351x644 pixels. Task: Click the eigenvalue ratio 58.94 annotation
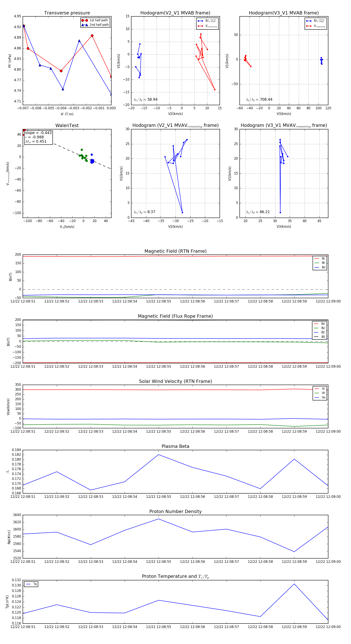click(x=146, y=100)
